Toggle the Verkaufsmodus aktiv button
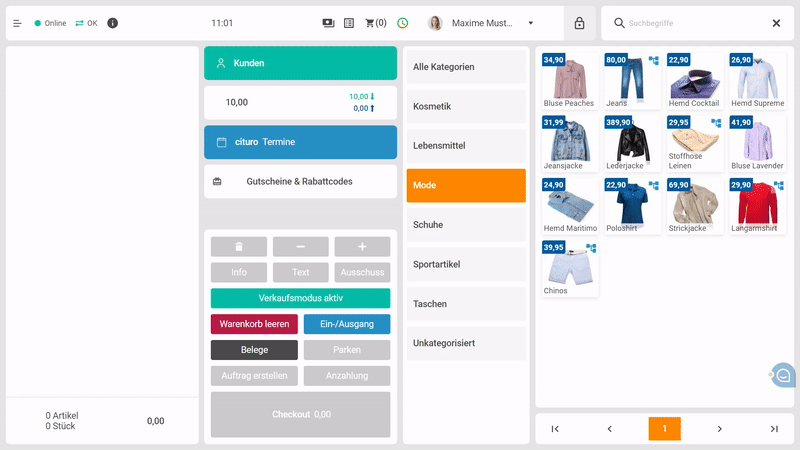The image size is (800, 450). [x=300, y=298]
